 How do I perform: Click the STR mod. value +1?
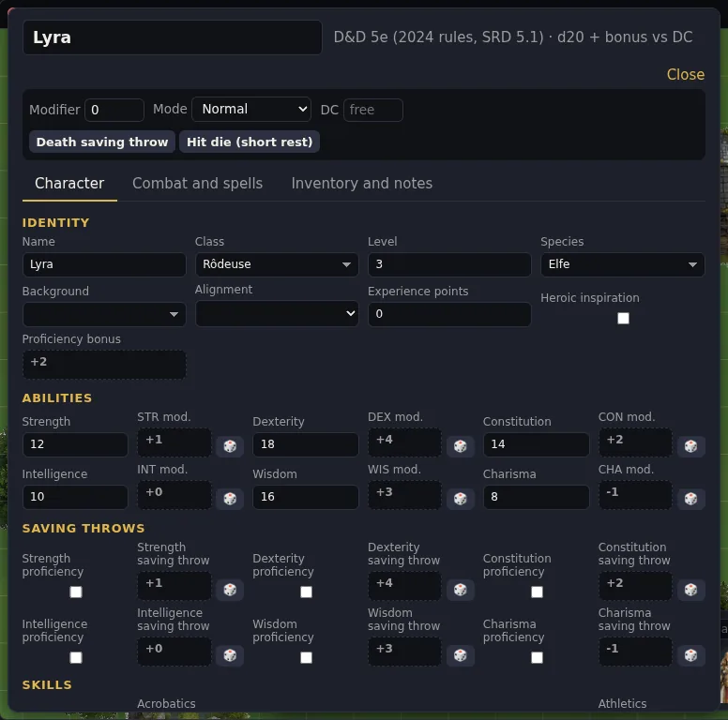click(x=174, y=442)
